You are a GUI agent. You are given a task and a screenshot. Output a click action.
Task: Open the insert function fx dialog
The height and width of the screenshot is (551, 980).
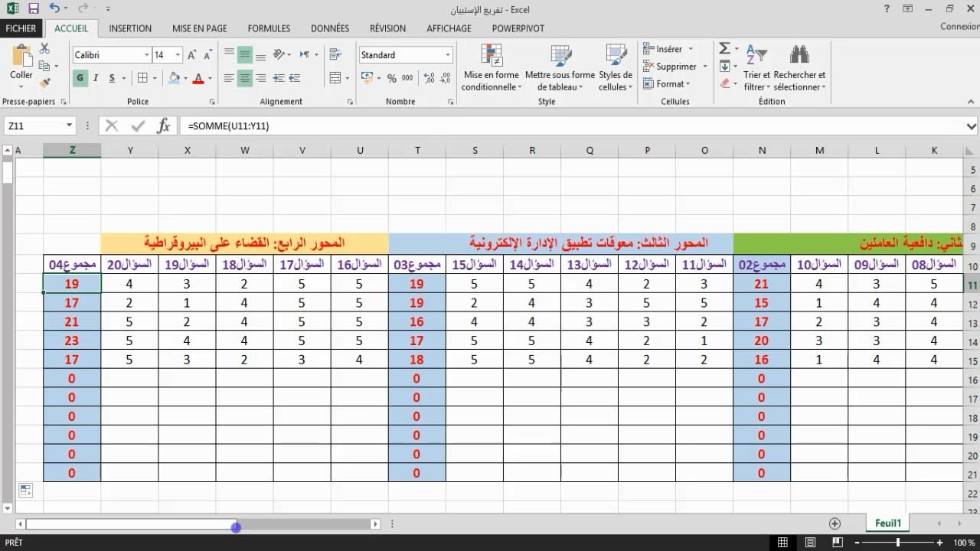163,126
